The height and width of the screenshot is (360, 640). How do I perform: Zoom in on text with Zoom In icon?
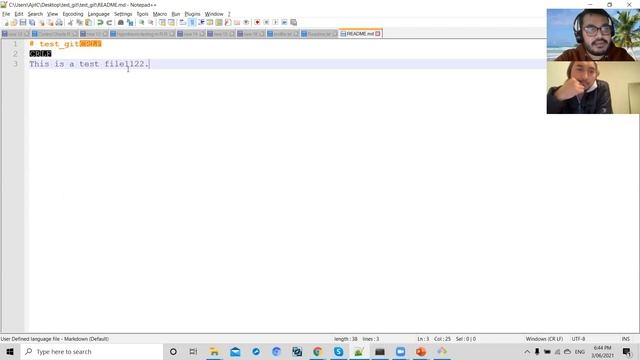tap(142, 22)
